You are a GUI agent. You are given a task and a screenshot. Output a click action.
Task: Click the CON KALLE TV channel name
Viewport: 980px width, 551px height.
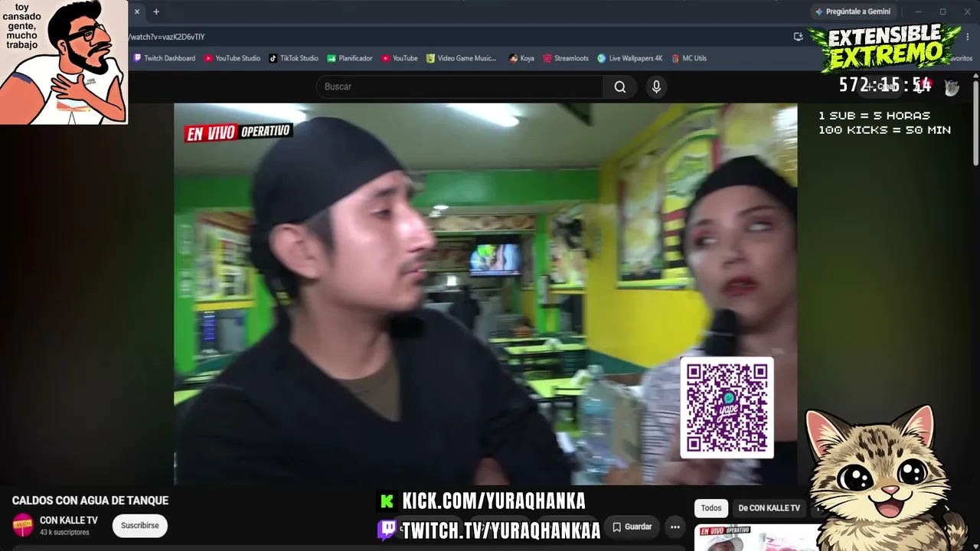coord(69,520)
